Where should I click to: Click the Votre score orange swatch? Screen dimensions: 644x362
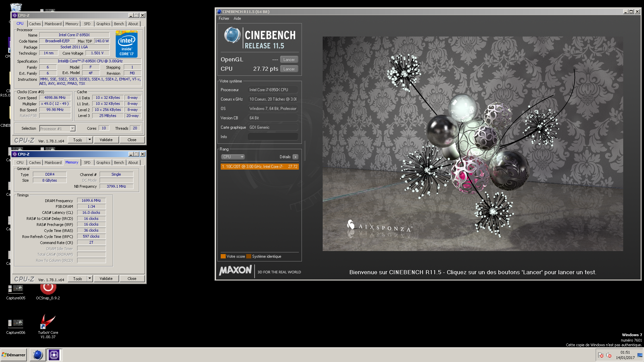tap(223, 256)
